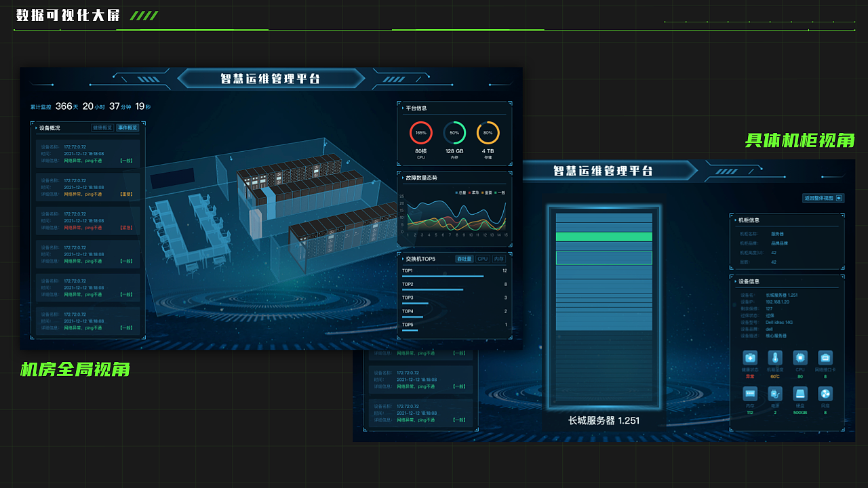Open the event card tagged 【重要】

coord(88,186)
